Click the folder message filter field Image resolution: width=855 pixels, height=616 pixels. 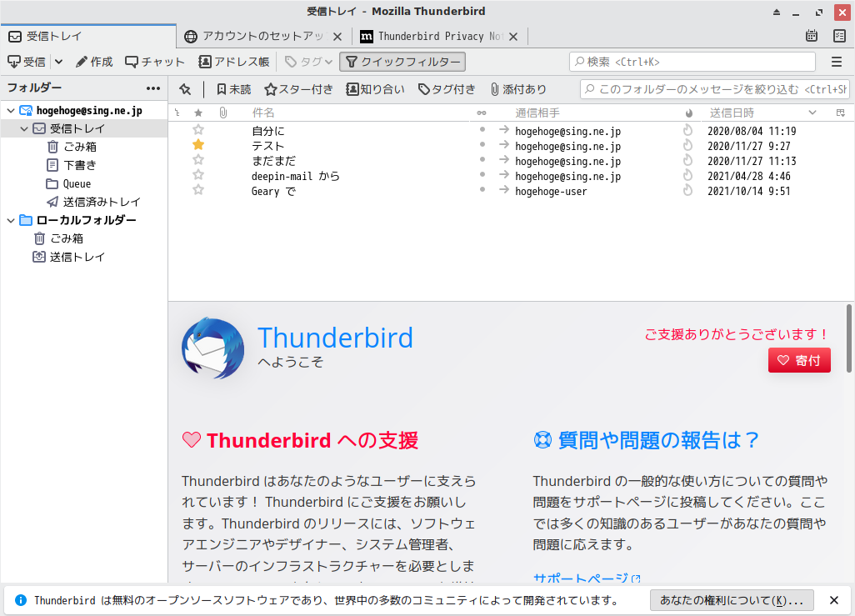click(716, 89)
